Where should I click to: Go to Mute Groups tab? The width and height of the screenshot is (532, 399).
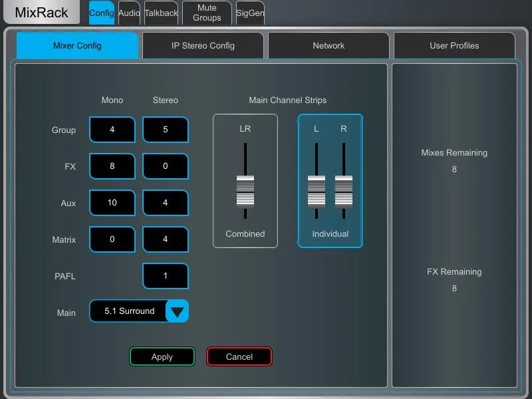tap(207, 13)
